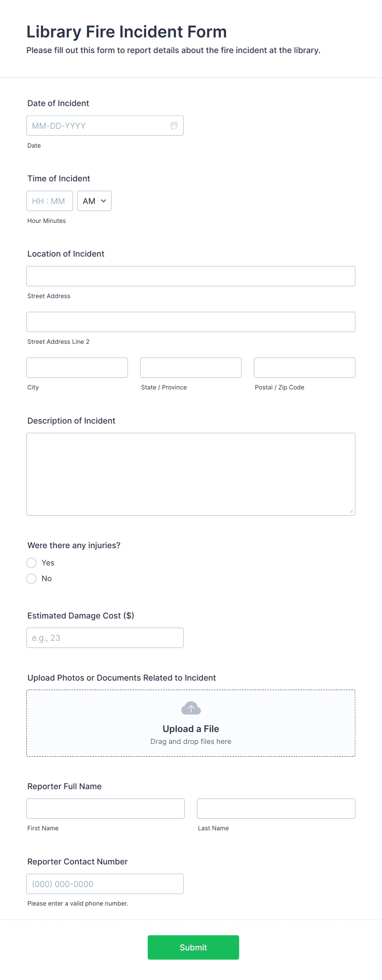Open the AM/PM dropdown
This screenshot has height=980, width=382.
tap(94, 201)
